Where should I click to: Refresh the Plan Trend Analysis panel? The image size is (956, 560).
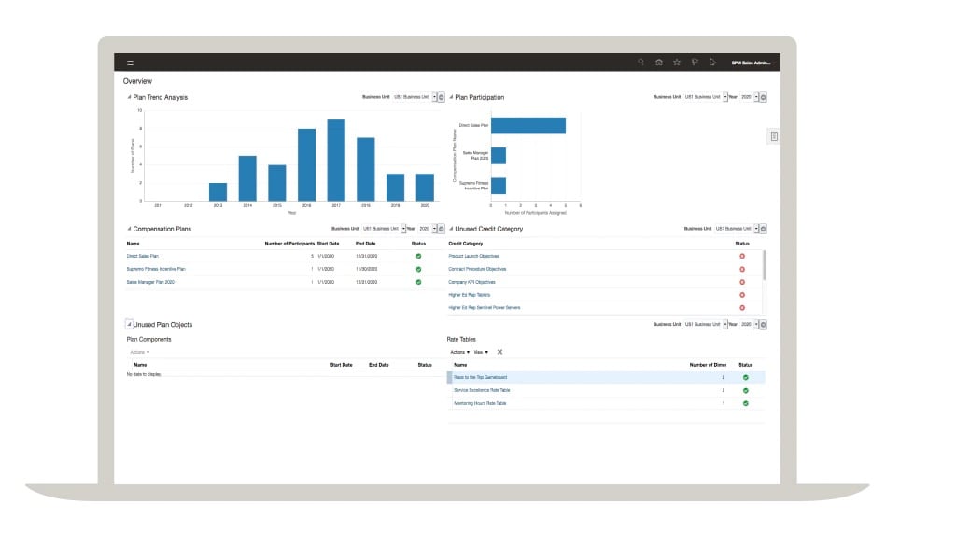442,97
